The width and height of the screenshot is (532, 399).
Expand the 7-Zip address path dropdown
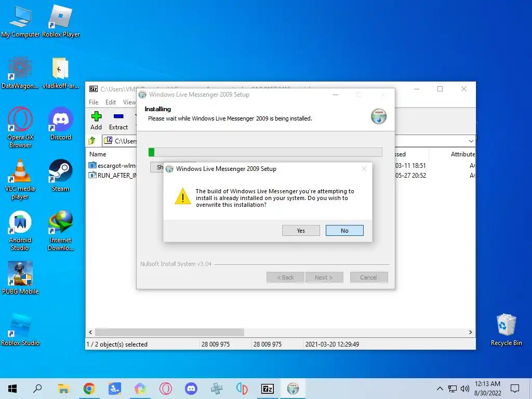(x=471, y=141)
